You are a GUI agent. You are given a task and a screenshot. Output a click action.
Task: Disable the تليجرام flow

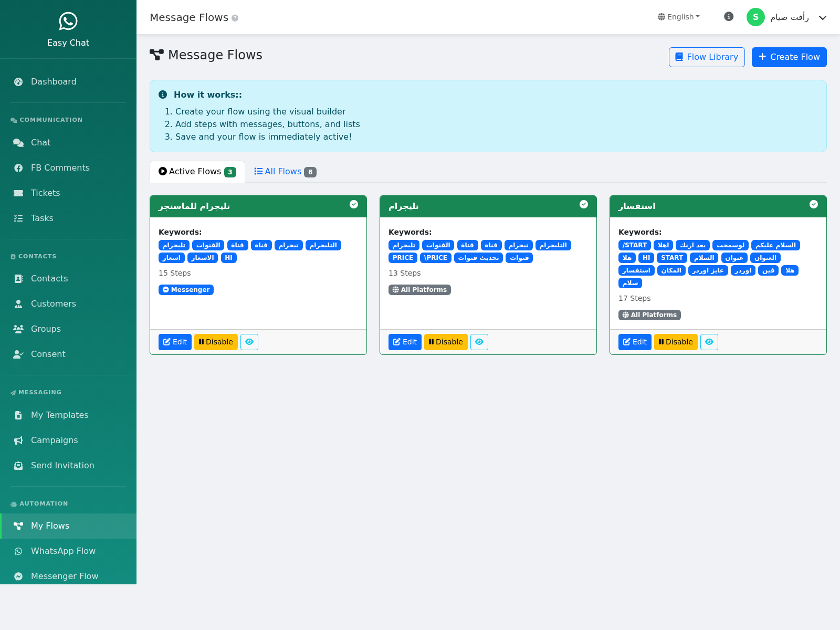click(446, 342)
